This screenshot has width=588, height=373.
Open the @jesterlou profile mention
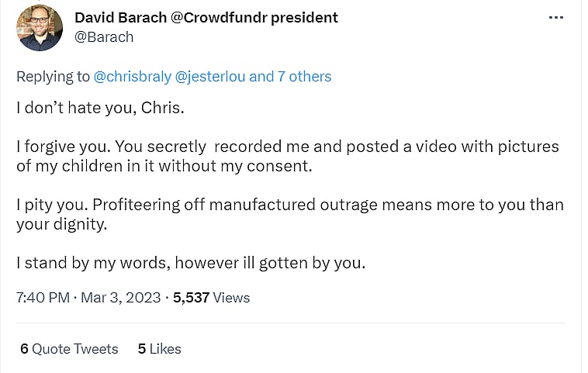[x=210, y=76]
